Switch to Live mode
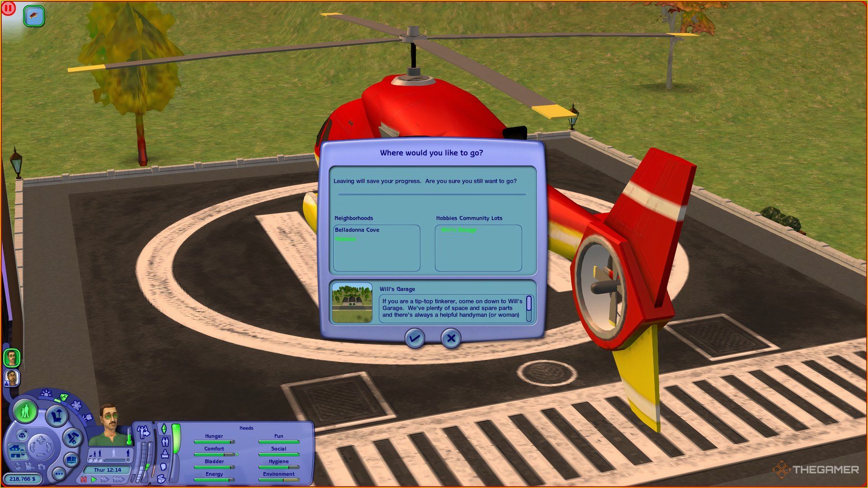Image resolution: width=868 pixels, height=488 pixels. [25, 411]
